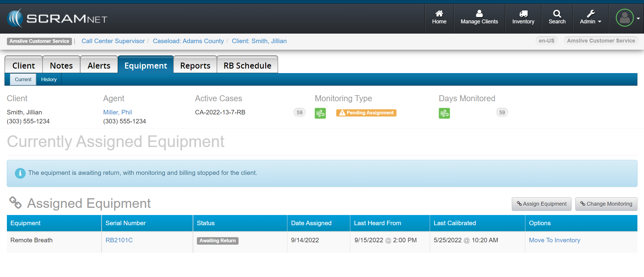
Task: Switch to the Alerts tab
Action: pyautogui.click(x=99, y=66)
